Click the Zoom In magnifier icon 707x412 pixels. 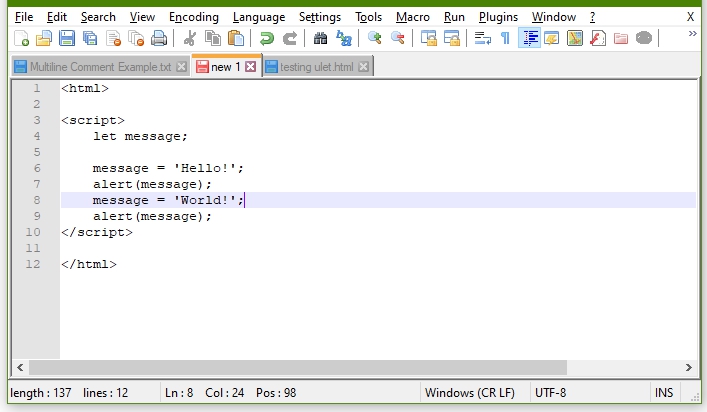pos(374,38)
